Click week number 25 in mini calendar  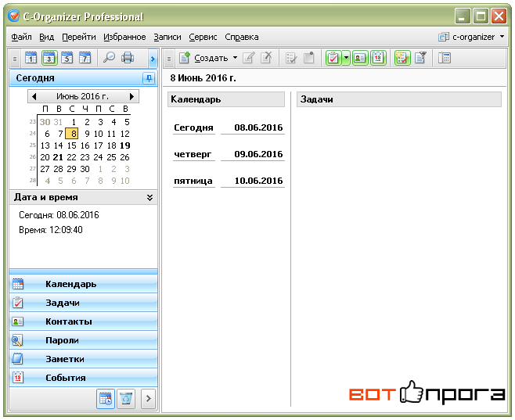(33, 145)
